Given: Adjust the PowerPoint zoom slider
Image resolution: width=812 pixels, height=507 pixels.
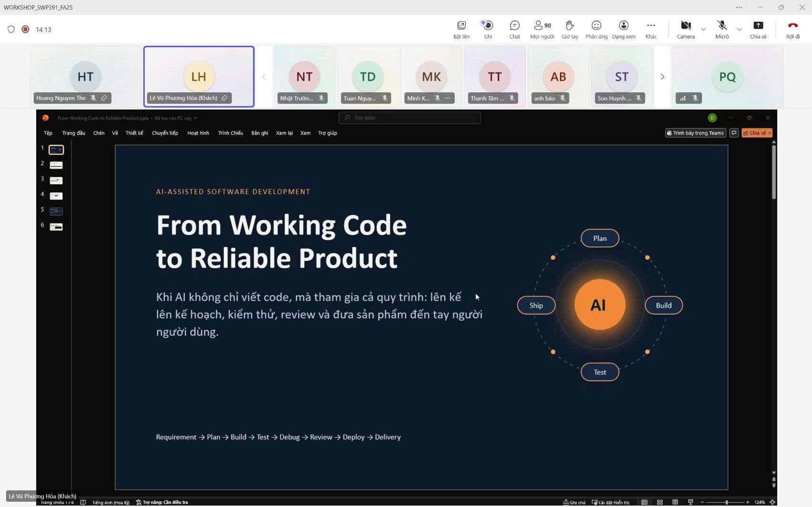Looking at the screenshot, I should coord(726,502).
